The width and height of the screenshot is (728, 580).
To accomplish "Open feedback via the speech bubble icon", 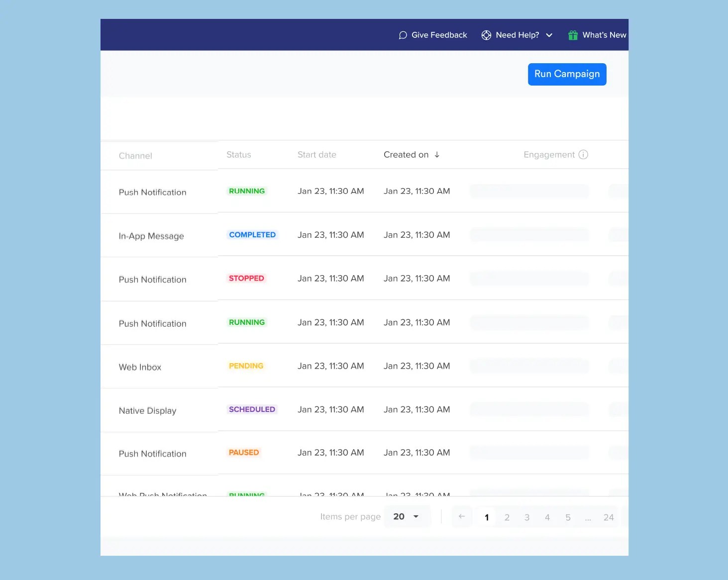I will coord(403,35).
